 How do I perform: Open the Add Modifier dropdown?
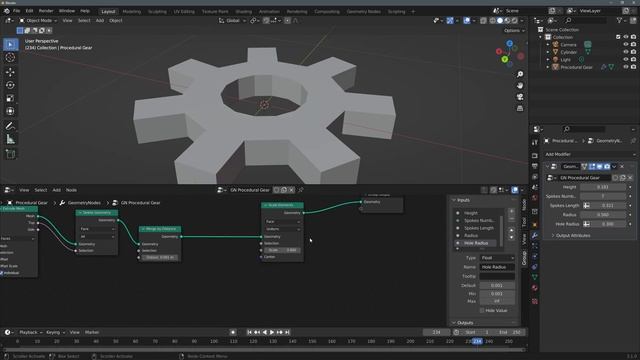coord(589,154)
